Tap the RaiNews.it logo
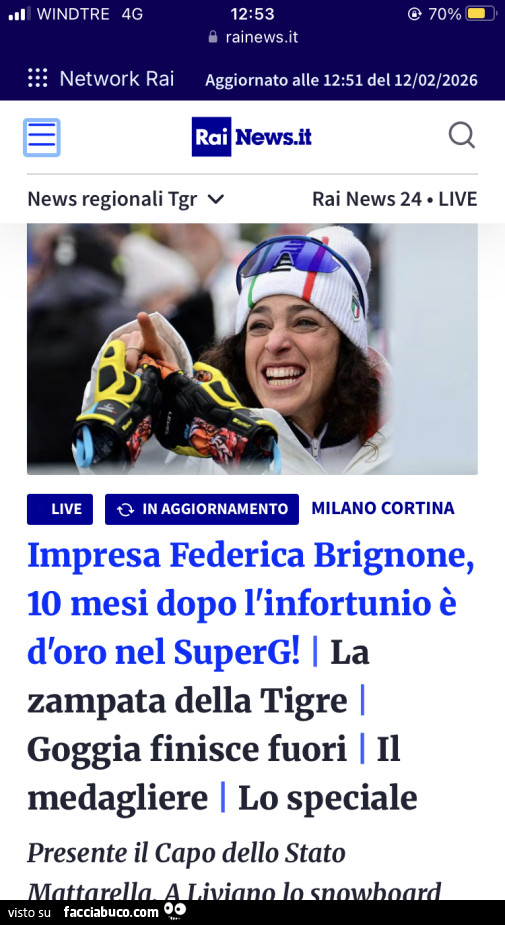This screenshot has width=505, height=925. [251, 137]
